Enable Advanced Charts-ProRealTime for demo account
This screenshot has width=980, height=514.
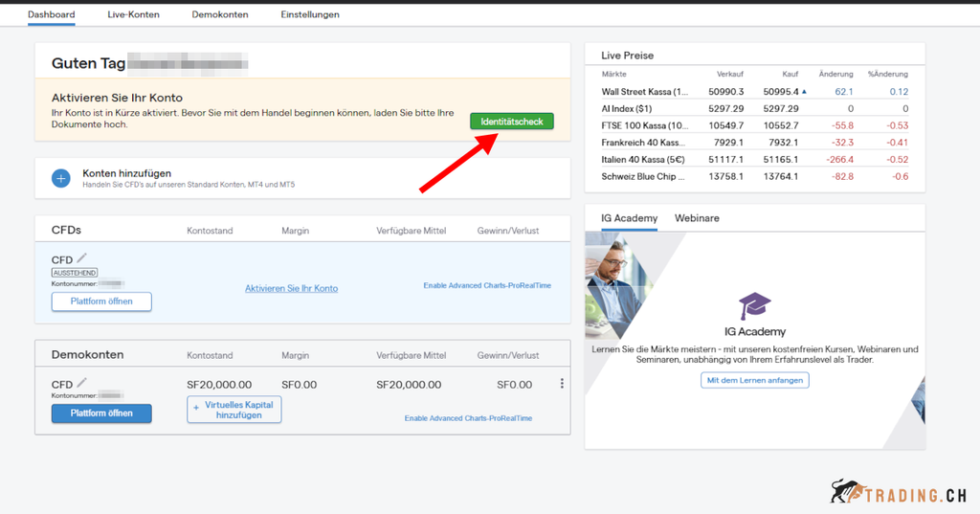(x=468, y=418)
